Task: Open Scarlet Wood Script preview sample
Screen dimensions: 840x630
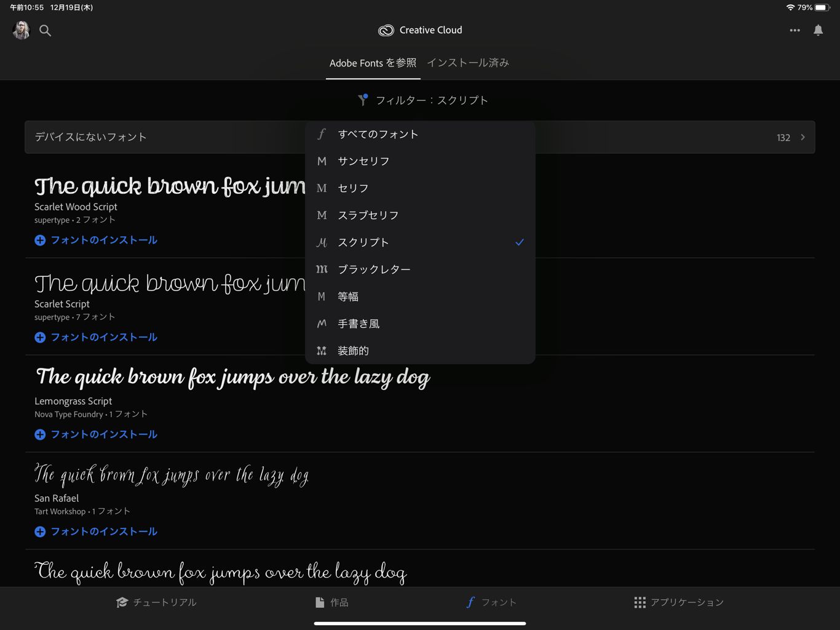Action: pos(170,186)
